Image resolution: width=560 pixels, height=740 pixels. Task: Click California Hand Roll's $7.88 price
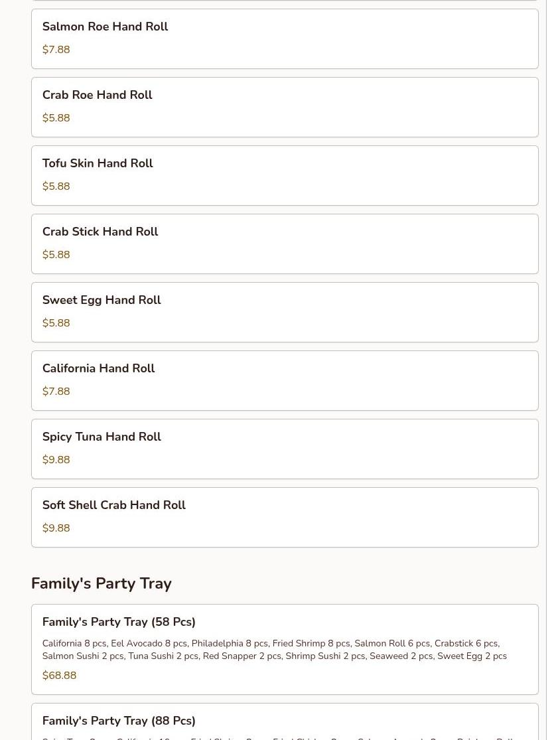pos(56,392)
